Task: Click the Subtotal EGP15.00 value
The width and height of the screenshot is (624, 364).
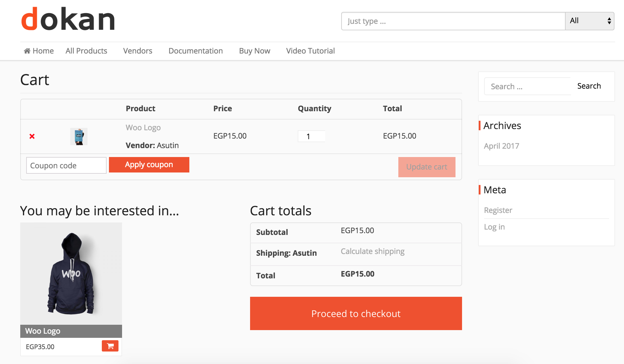Action: pyautogui.click(x=357, y=230)
